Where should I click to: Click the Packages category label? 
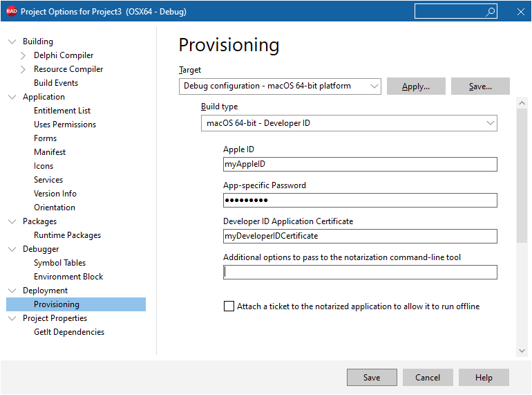39,221
